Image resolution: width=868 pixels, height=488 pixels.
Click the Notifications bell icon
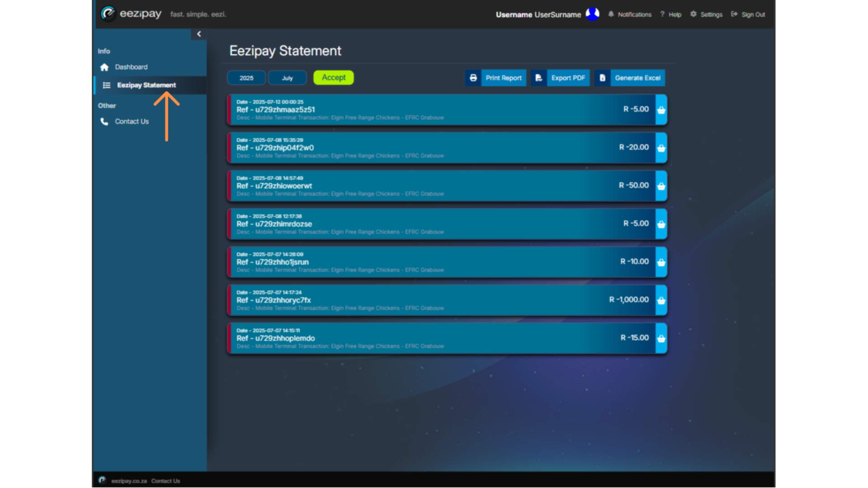point(611,14)
